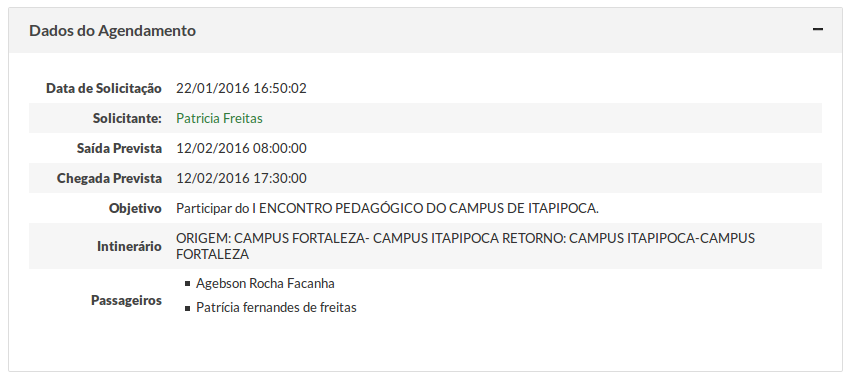Click the Saída Prevista value 12/02/2016 08:00:00

(x=241, y=148)
